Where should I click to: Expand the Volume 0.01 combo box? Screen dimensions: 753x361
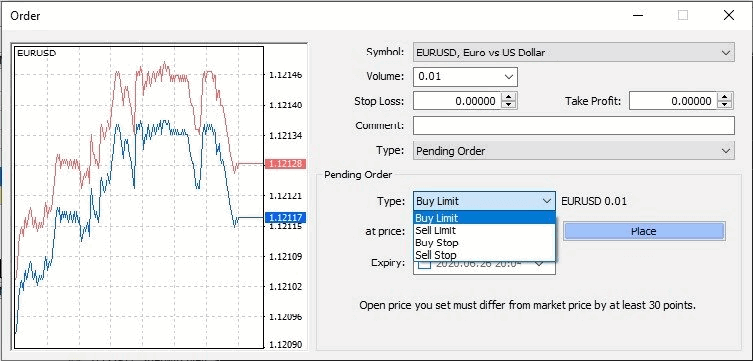(508, 77)
